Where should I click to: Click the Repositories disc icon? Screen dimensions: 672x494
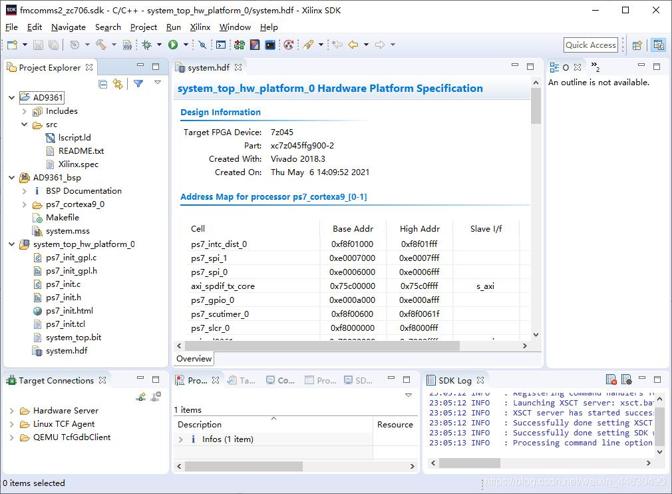click(x=289, y=45)
